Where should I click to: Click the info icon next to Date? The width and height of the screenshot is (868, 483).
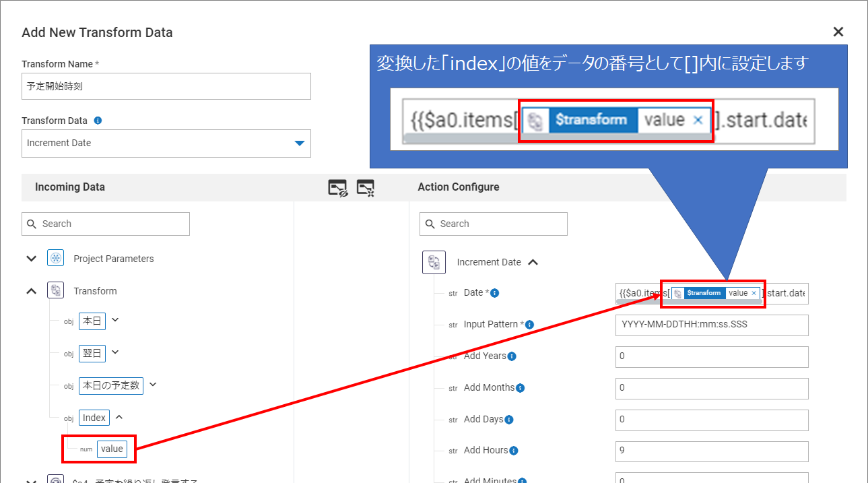[495, 293]
